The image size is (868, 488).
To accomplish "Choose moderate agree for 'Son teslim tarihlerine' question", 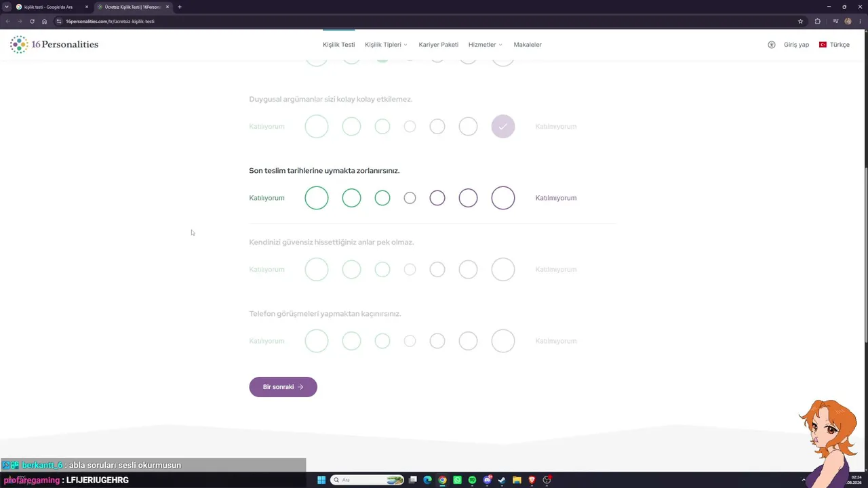I will [x=351, y=198].
